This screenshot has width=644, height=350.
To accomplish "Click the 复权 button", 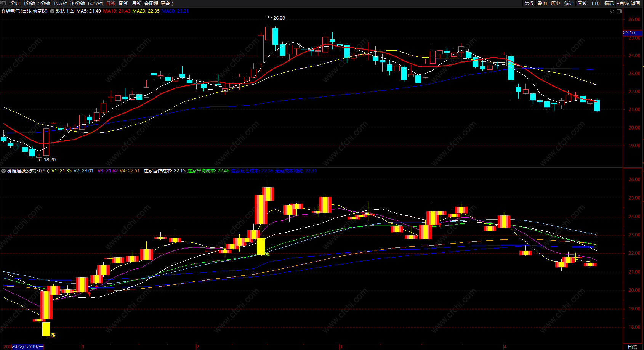I will 529,3.
